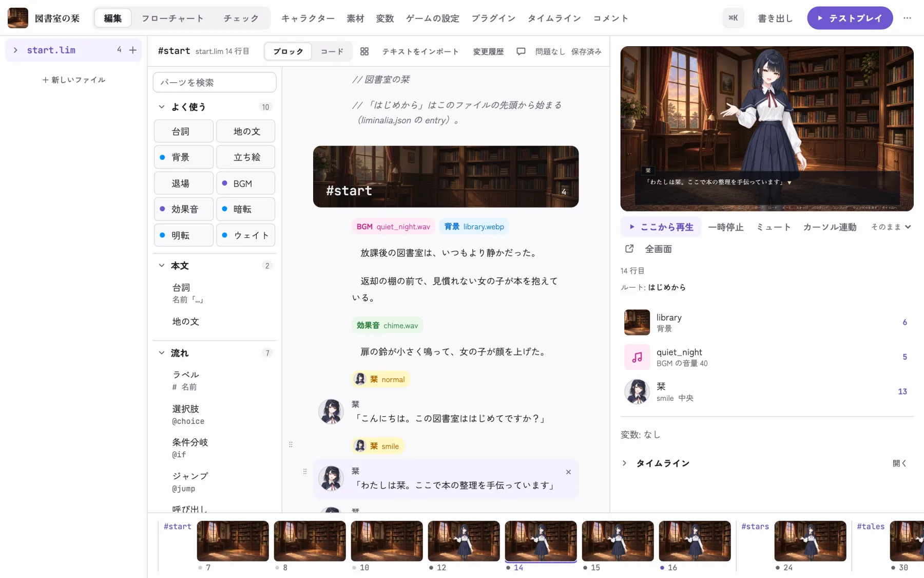The height and width of the screenshot is (578, 924).
Task: Open the フローチャート tab
Action: click(172, 18)
